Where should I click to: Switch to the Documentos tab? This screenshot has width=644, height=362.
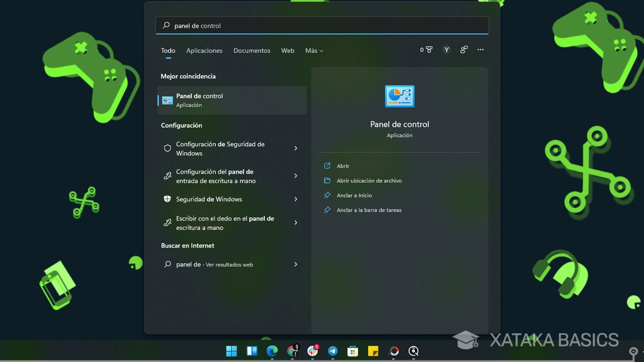pos(252,50)
